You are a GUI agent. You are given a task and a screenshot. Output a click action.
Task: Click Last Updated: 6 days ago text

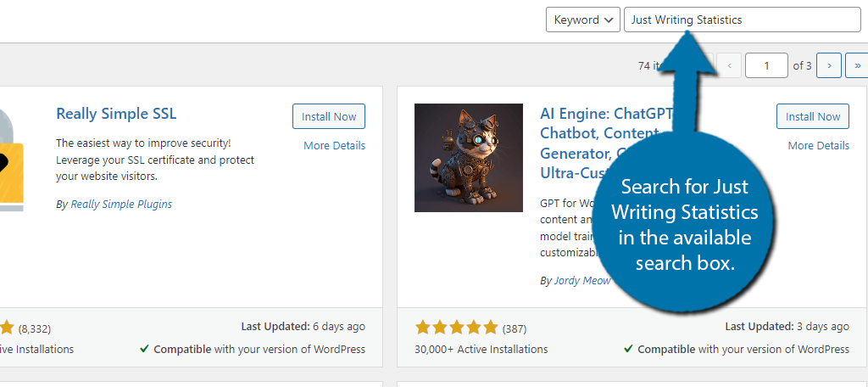point(303,327)
